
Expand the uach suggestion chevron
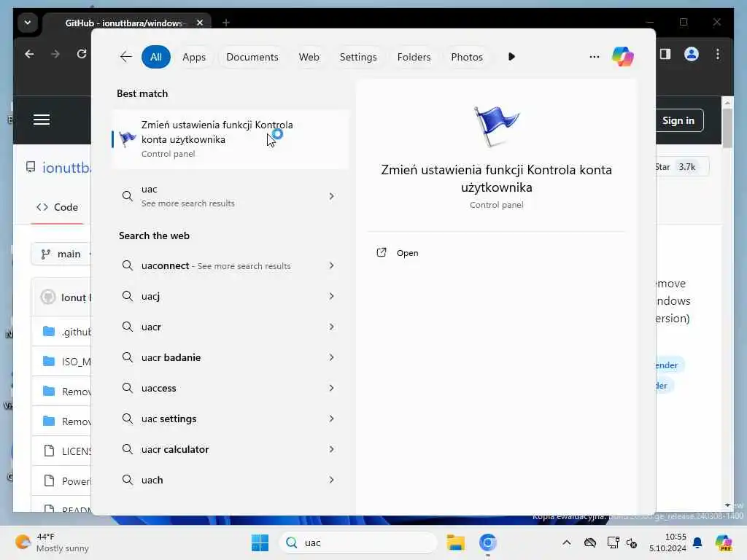(x=331, y=480)
